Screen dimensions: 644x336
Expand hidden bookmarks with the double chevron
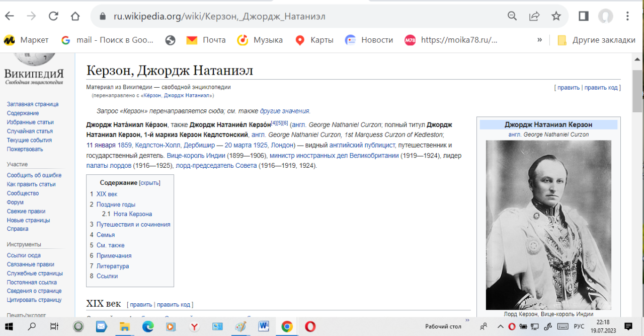click(x=539, y=40)
